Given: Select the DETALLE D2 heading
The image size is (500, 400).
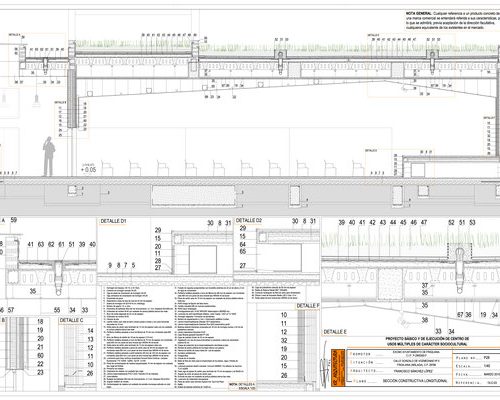Looking at the screenshot, I should coord(249,221).
